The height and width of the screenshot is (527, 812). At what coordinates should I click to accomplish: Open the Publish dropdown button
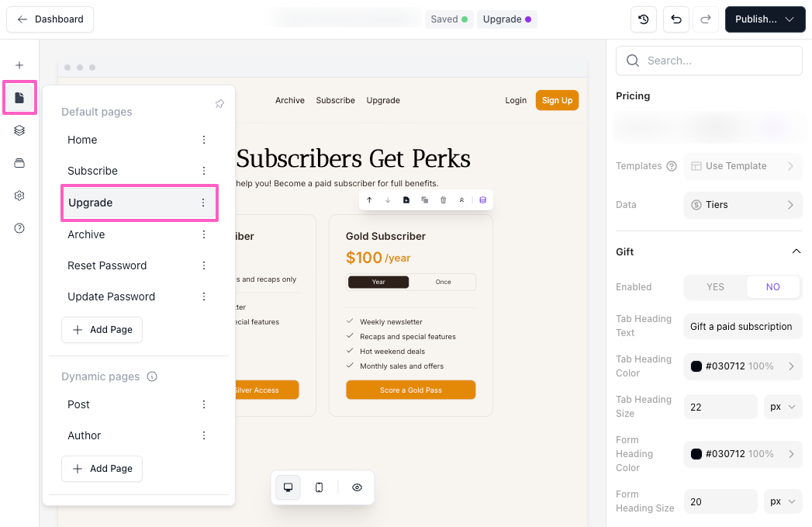765,19
